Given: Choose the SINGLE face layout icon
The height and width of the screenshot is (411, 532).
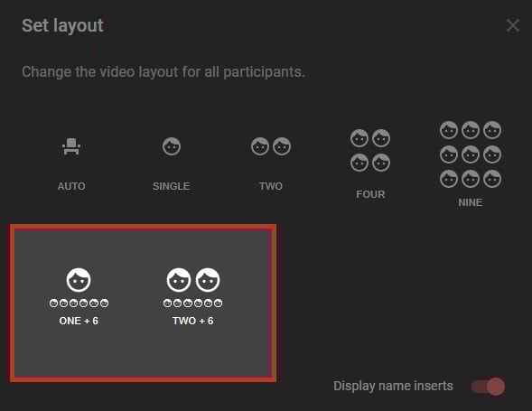Looking at the screenshot, I should pyautogui.click(x=172, y=146).
